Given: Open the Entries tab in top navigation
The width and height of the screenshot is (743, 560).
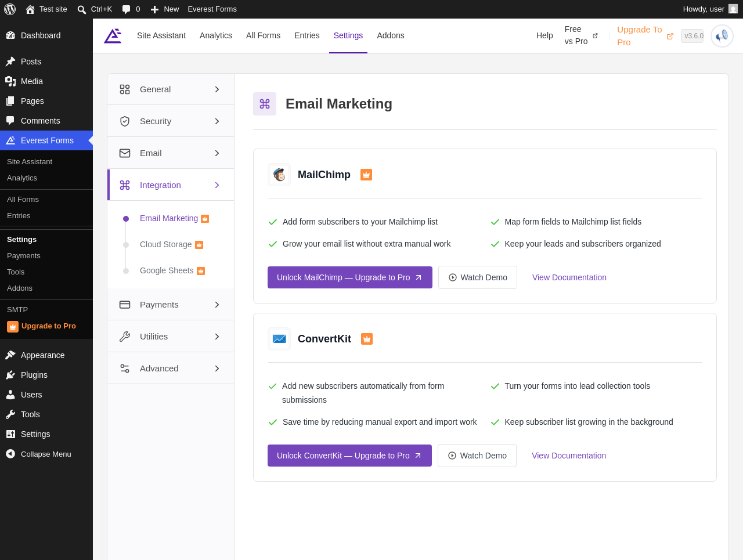Looking at the screenshot, I should 307,35.
